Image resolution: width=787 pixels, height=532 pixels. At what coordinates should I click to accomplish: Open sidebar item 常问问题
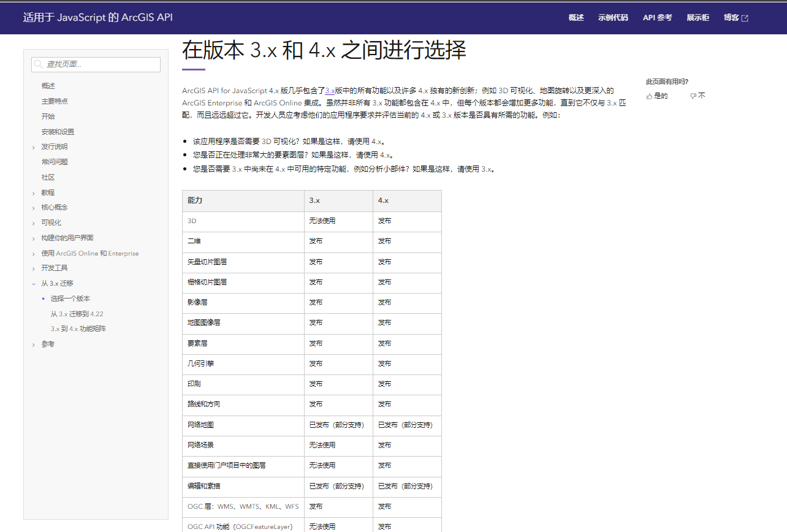[x=55, y=162]
